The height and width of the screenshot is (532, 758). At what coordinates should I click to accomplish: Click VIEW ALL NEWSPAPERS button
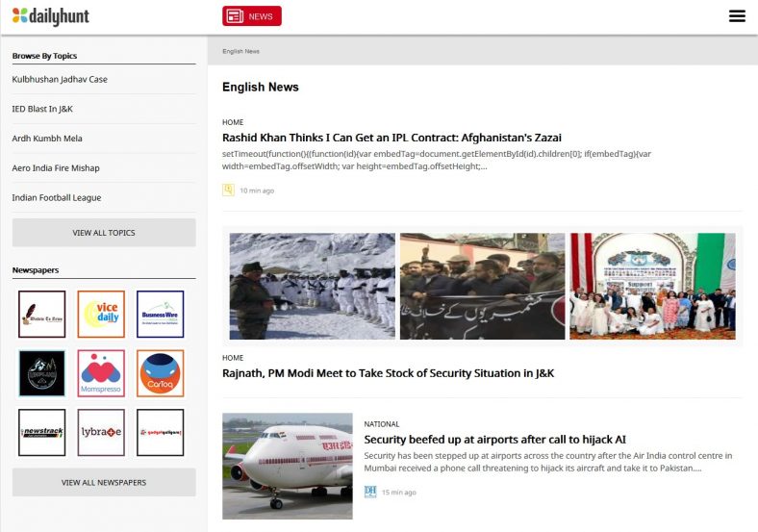tap(104, 482)
